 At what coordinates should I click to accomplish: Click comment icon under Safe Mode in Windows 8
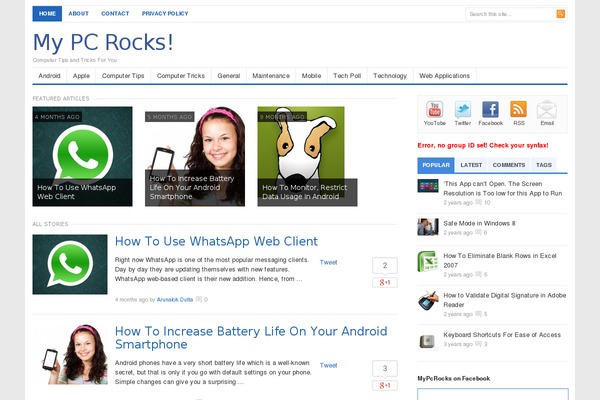[x=478, y=232]
